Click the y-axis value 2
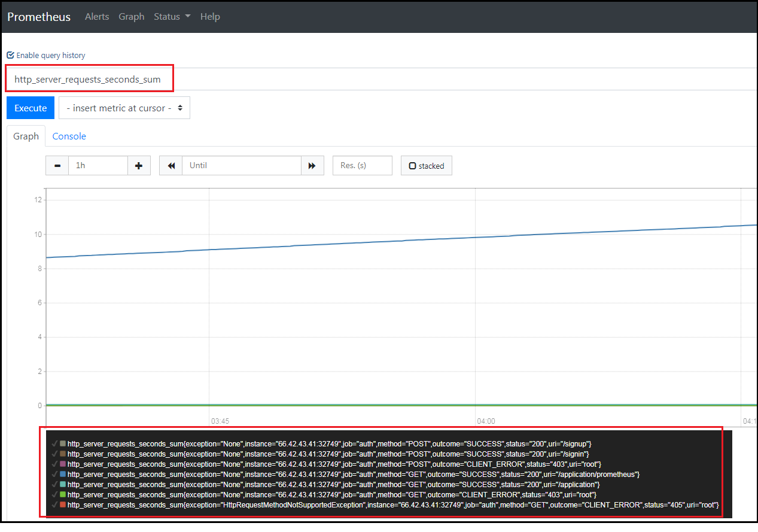This screenshot has width=758, height=532. (40, 371)
